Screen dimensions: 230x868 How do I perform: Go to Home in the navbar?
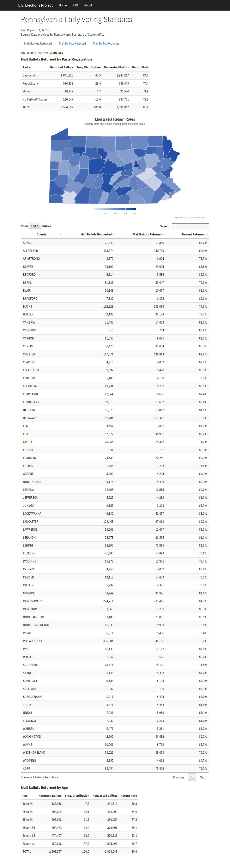click(x=63, y=5)
